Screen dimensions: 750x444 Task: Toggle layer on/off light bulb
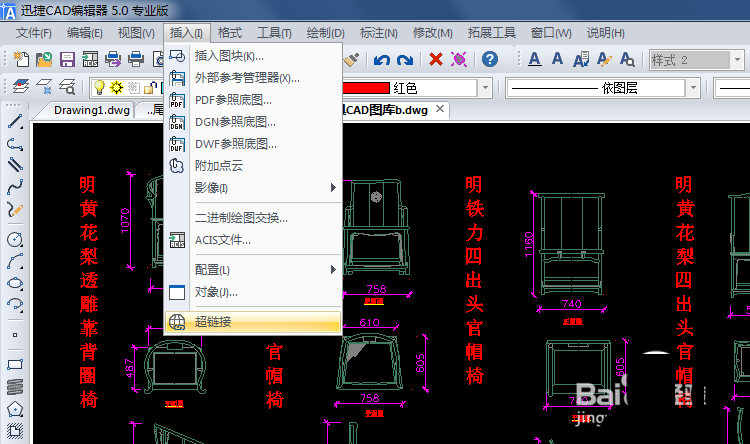pyautogui.click(x=99, y=88)
